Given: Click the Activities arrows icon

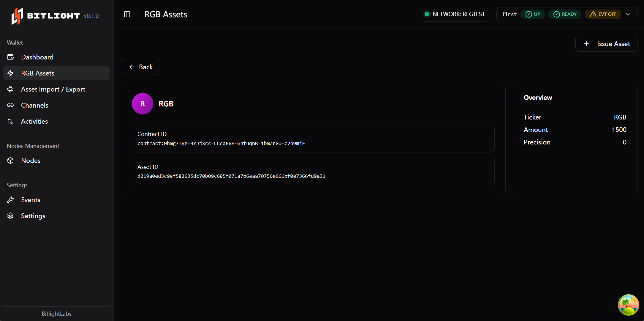Looking at the screenshot, I should point(11,121).
